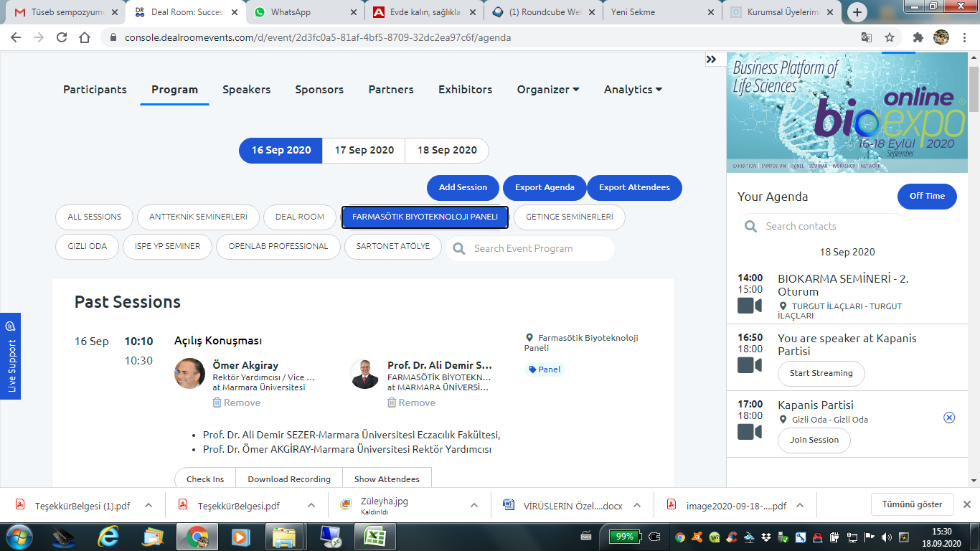980x551 pixels.
Task: Reload the page
Action: [x=62, y=37]
